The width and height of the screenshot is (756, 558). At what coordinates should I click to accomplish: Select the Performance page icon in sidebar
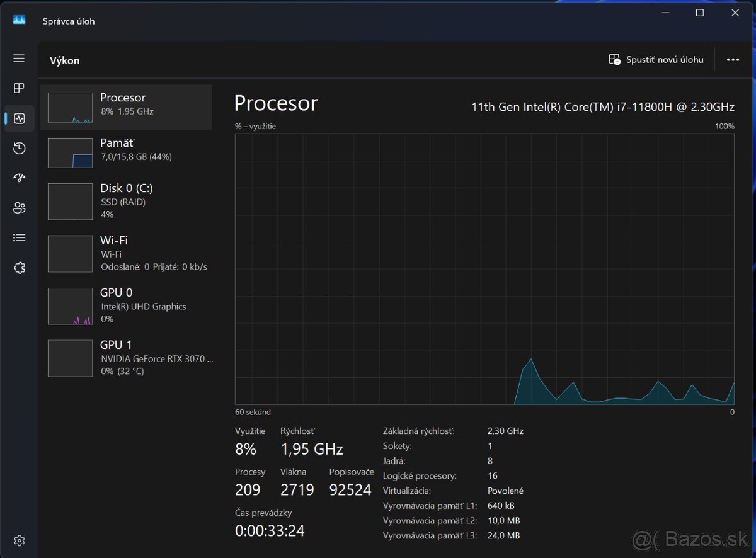19,118
